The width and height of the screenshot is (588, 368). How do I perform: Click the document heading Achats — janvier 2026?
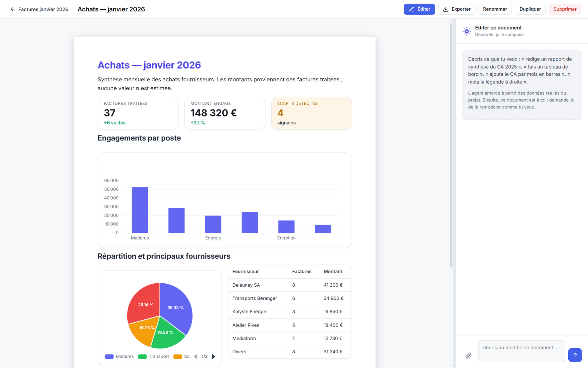click(149, 65)
